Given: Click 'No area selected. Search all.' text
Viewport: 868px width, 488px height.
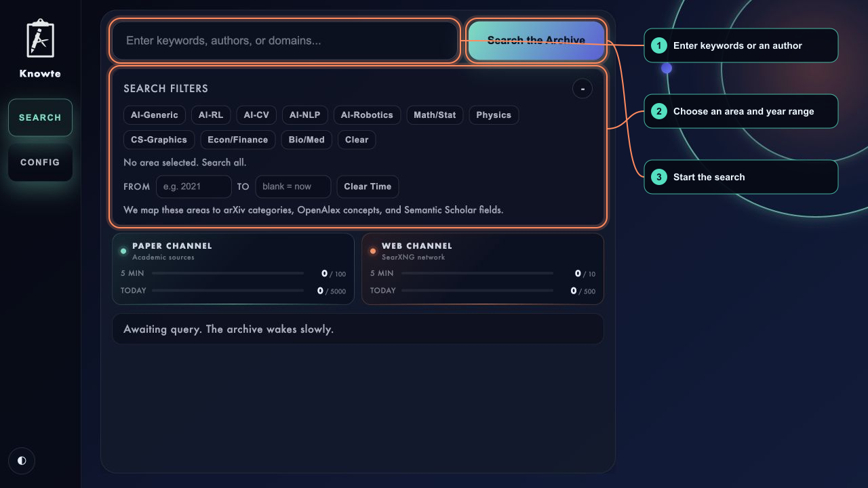Looking at the screenshot, I should point(185,163).
